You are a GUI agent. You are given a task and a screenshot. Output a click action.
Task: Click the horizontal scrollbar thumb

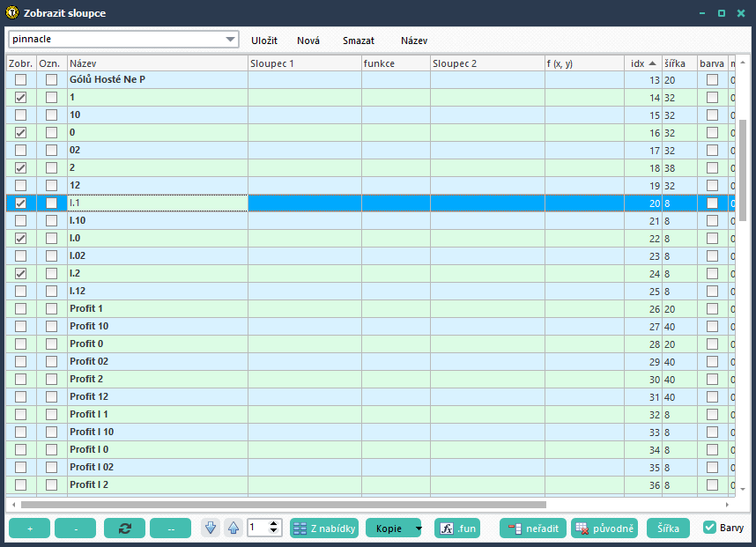tap(284, 505)
